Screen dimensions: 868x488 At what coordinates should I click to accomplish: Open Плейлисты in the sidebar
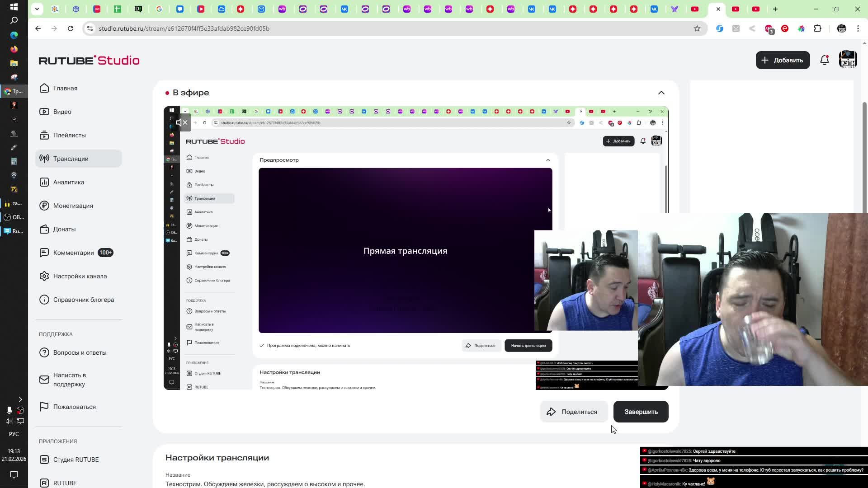[x=69, y=135]
